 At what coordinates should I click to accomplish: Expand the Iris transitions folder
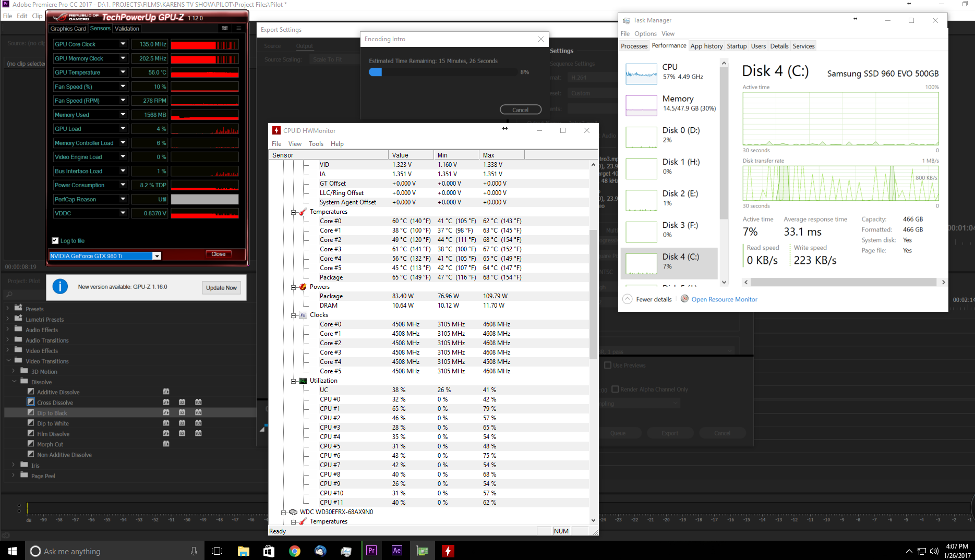13,465
